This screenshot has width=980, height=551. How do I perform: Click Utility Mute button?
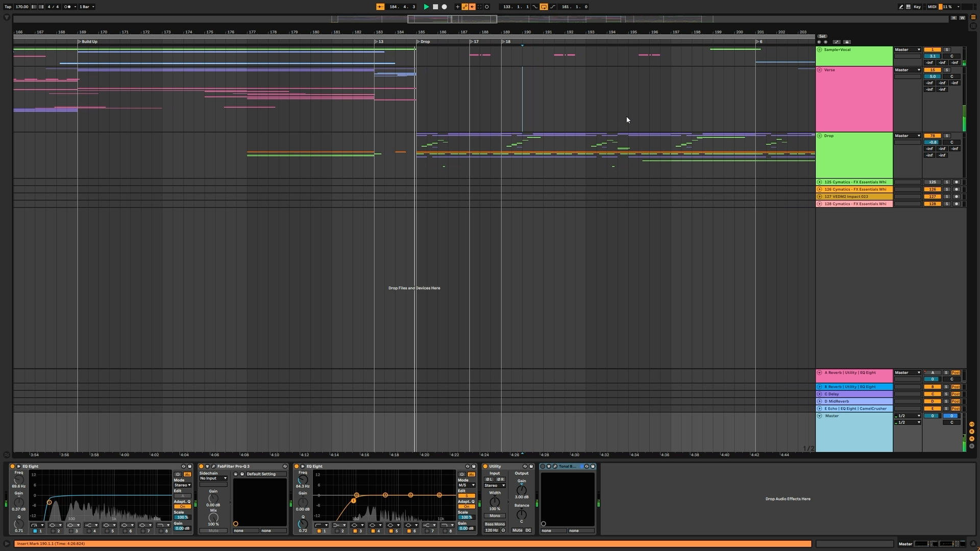tap(517, 530)
